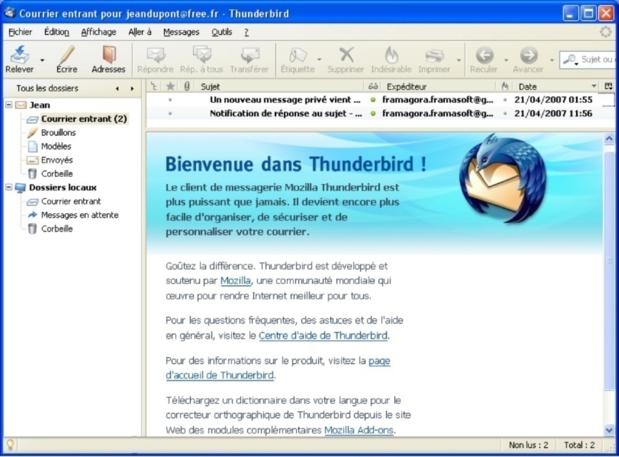This screenshot has height=457, width=619.
Task: Open the Relever dropdown arrow
Action: (x=42, y=60)
